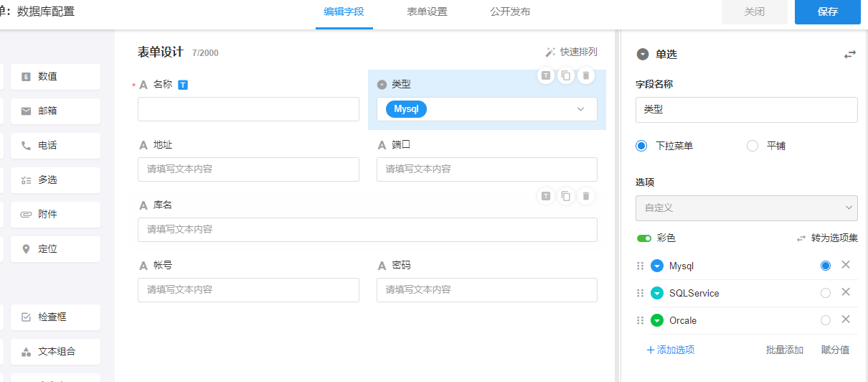The height and width of the screenshot is (382, 868).
Task: Click the swap field type icon beside 单选
Action: tap(850, 55)
